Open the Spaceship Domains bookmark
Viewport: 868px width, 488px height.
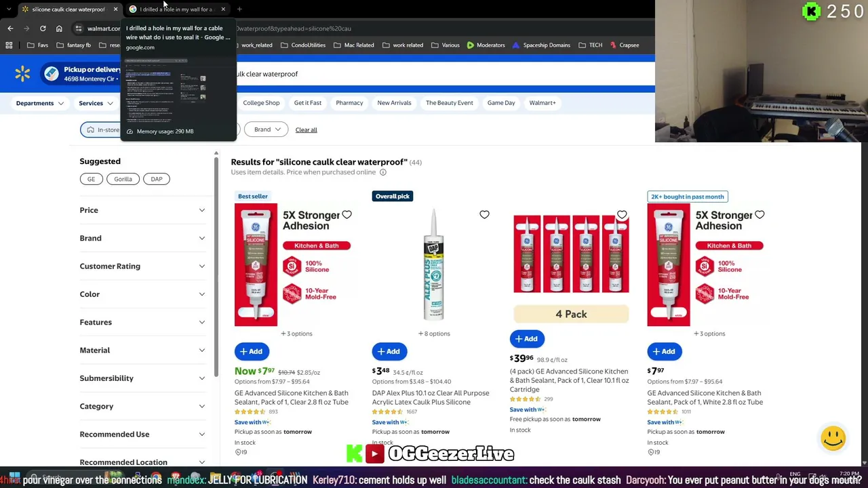pyautogui.click(x=541, y=45)
